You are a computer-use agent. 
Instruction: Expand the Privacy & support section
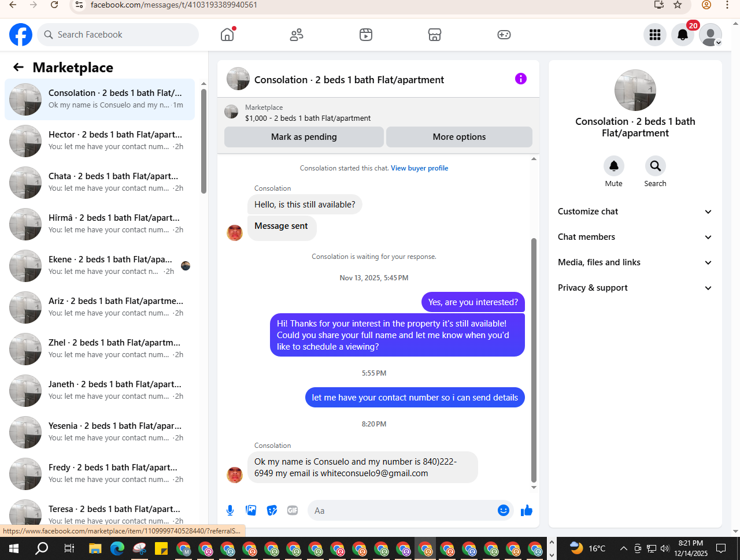click(x=635, y=288)
